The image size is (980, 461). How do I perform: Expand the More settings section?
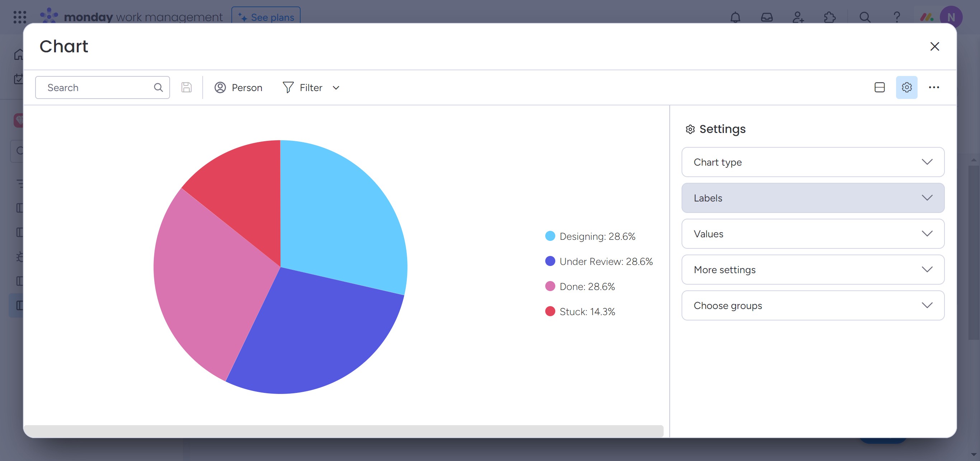pos(813,270)
